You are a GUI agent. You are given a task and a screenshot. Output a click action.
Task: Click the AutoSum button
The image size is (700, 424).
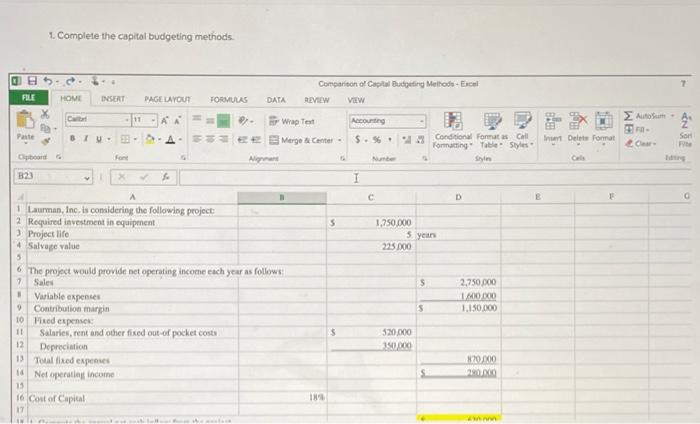648,116
